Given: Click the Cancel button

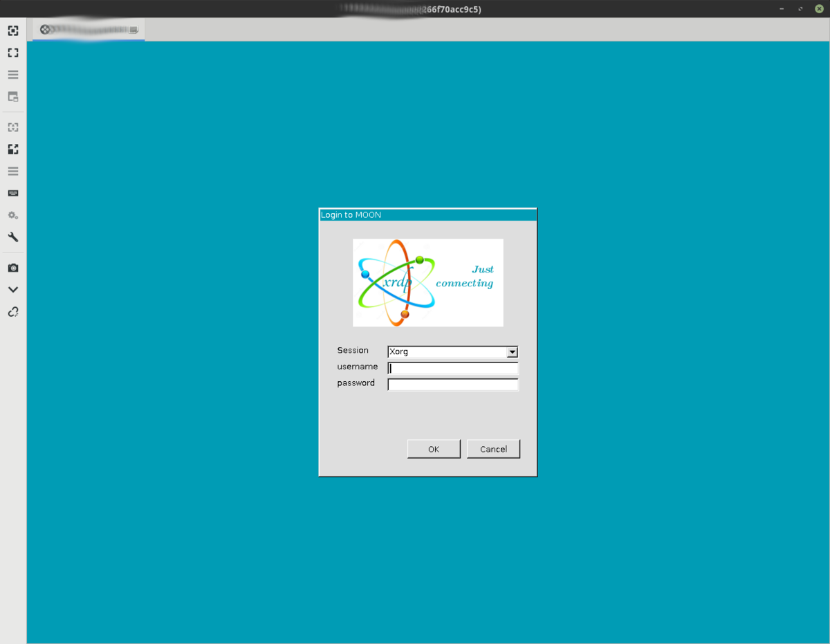Looking at the screenshot, I should click(493, 449).
